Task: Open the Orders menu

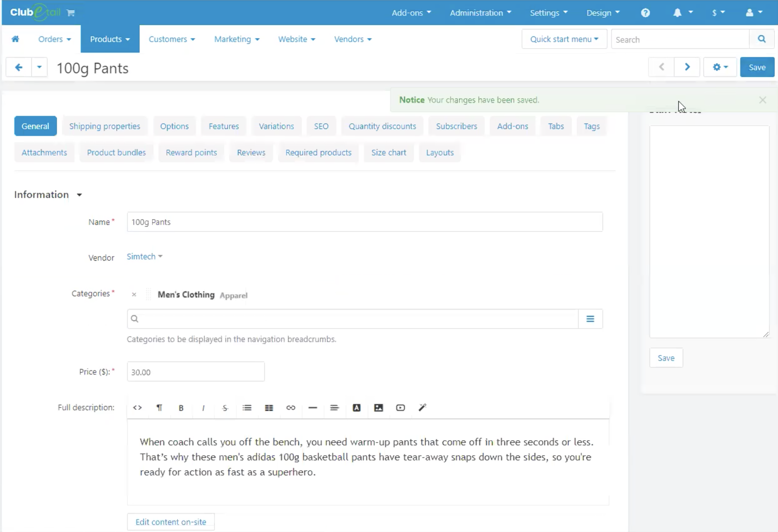Action: [55, 39]
